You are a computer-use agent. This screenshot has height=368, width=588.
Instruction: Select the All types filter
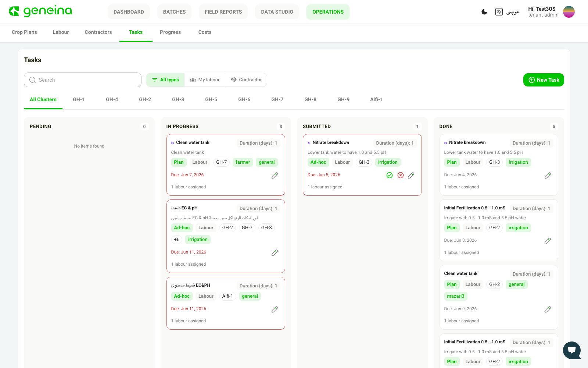(x=165, y=80)
